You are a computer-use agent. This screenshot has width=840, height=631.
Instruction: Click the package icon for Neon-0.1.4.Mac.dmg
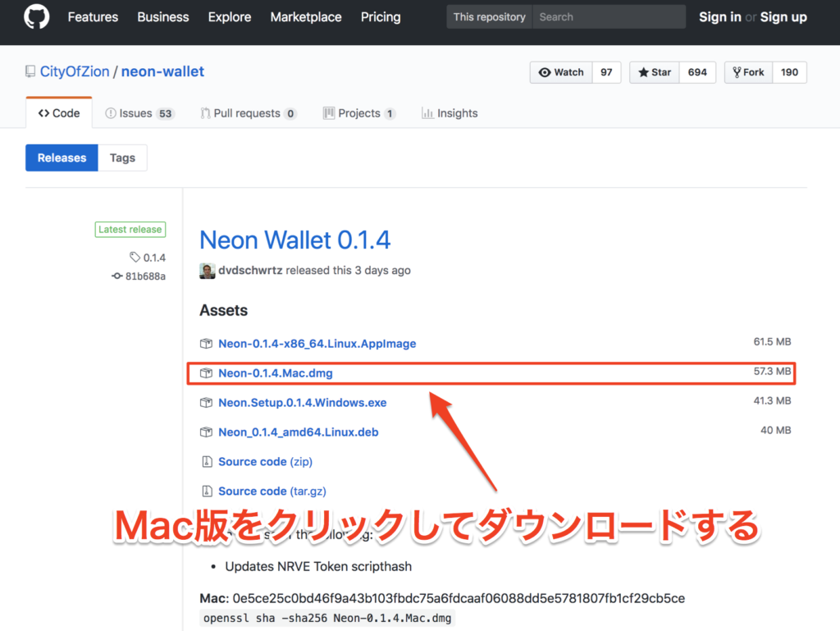[x=206, y=373]
